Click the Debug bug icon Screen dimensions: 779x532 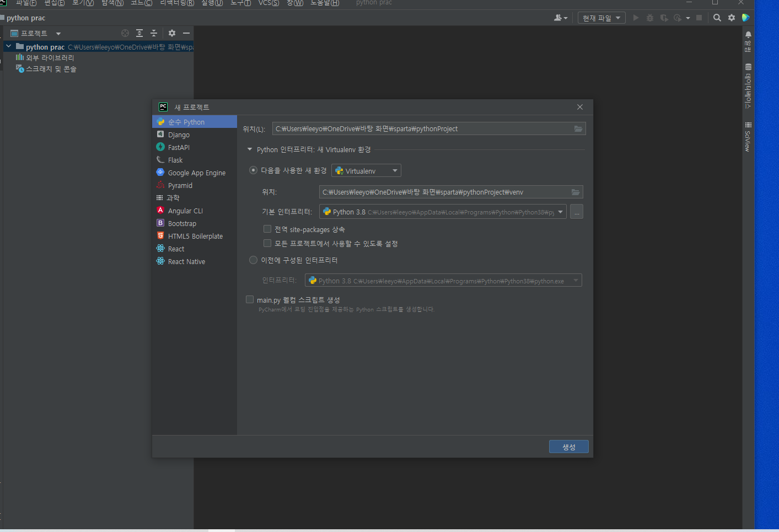coord(650,18)
